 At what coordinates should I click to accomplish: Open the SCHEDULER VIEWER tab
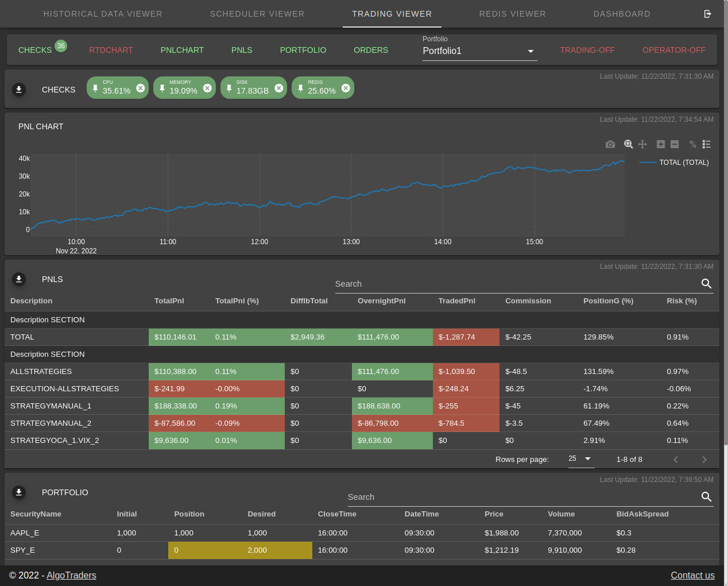tap(257, 14)
